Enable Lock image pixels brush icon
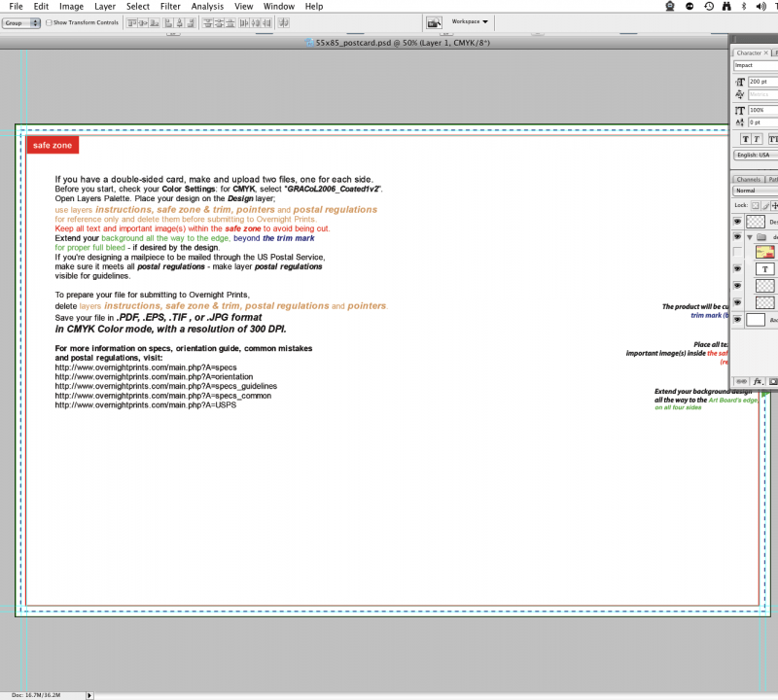Viewport: 778px width, 700px height. [x=765, y=205]
